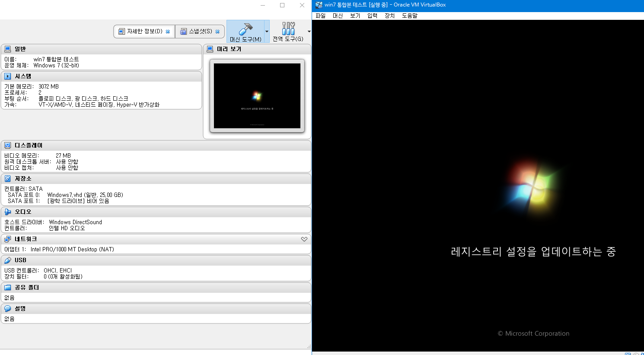The height and width of the screenshot is (355, 644).
Task: Click the 3072 MB base memory value
Action: tap(48, 86)
